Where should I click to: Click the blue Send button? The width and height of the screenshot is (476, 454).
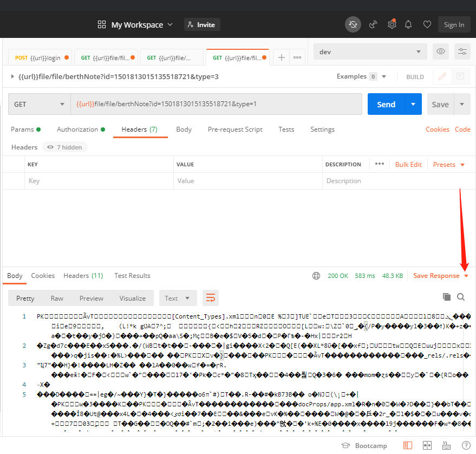coord(386,104)
